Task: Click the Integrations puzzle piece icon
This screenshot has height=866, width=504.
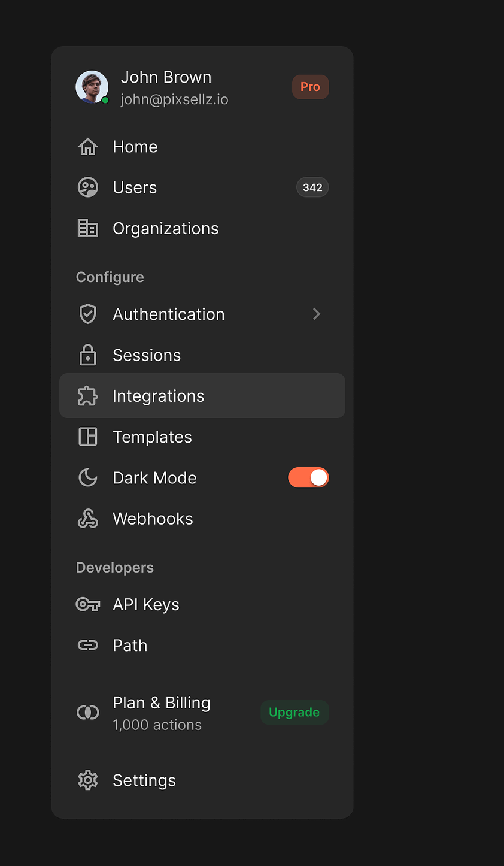Action: (88, 396)
